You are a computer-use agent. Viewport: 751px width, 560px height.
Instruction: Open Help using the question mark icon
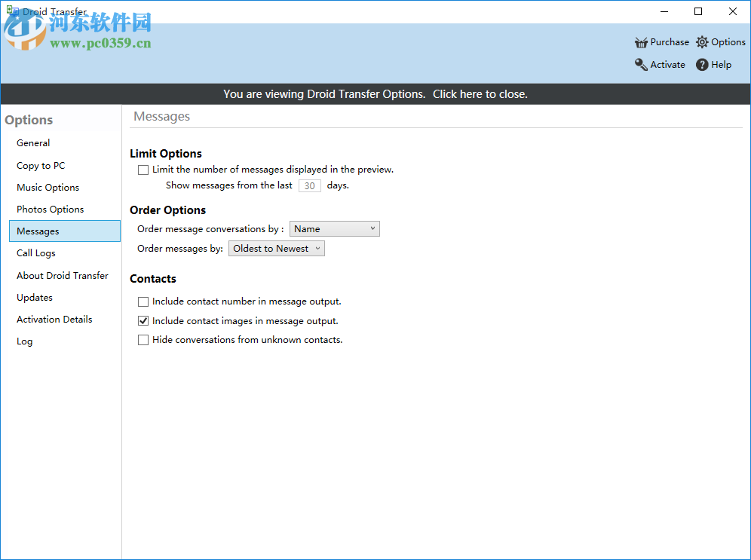coord(703,65)
